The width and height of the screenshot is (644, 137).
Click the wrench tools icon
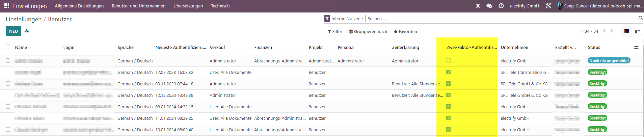[548, 6]
